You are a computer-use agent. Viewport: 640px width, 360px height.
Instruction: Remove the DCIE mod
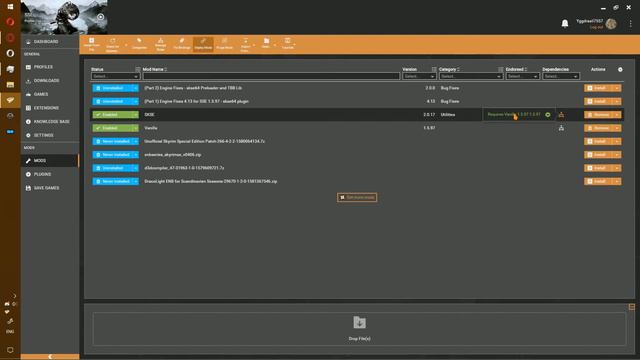pyautogui.click(x=598, y=115)
